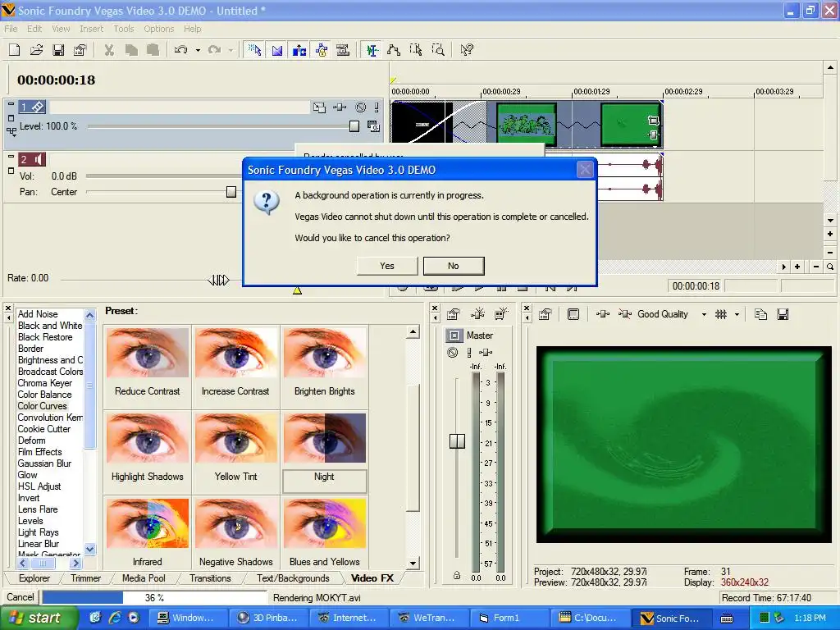
Task: Click the New project icon
Action: tap(15, 50)
